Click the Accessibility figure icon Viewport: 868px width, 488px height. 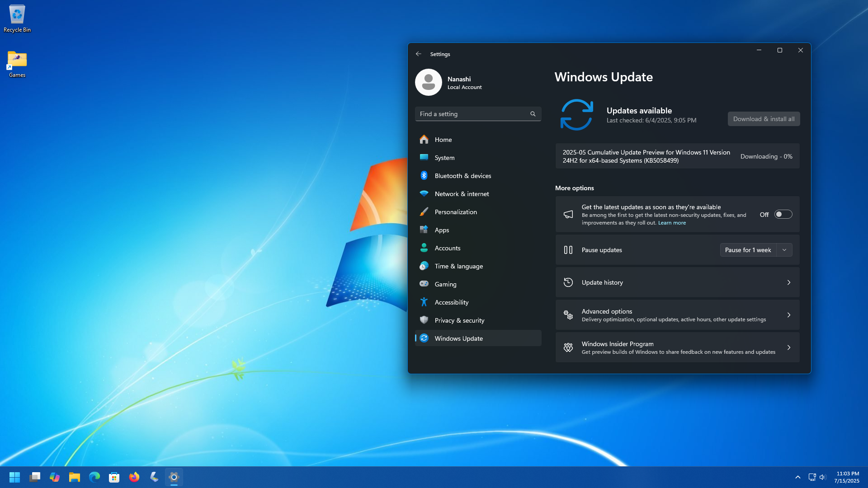tap(424, 302)
